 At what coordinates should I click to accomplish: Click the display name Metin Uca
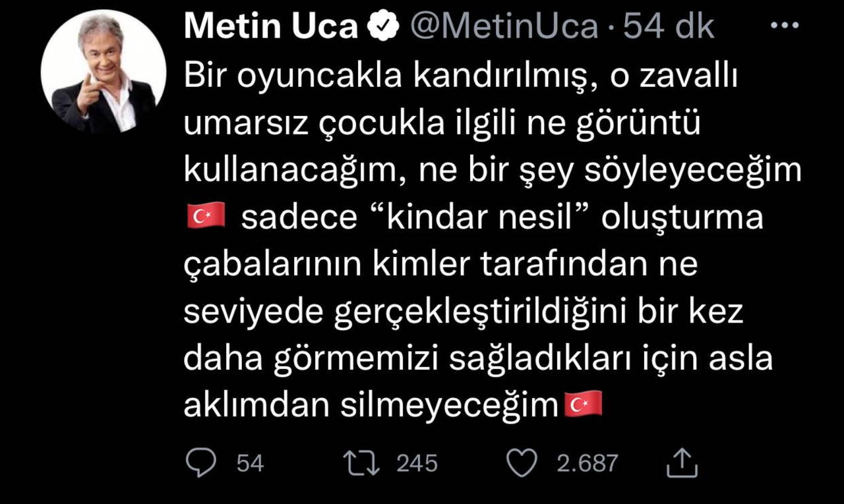click(270, 27)
